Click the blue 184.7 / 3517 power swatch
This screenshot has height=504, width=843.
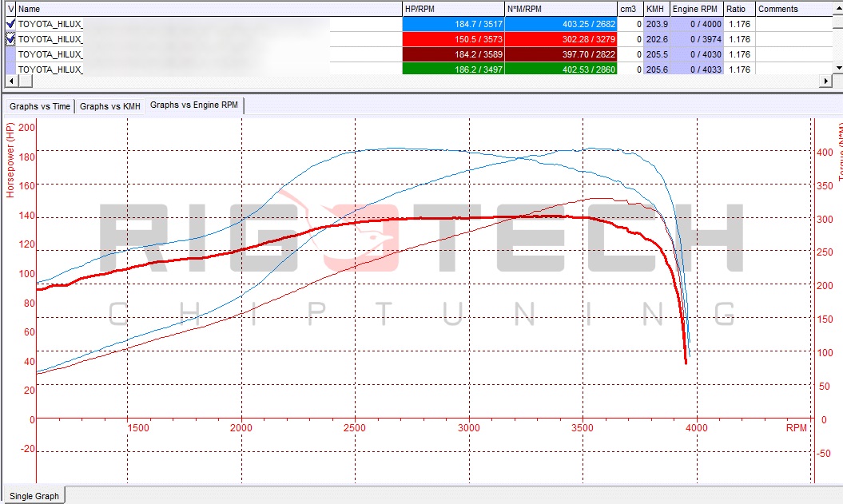[x=453, y=24]
